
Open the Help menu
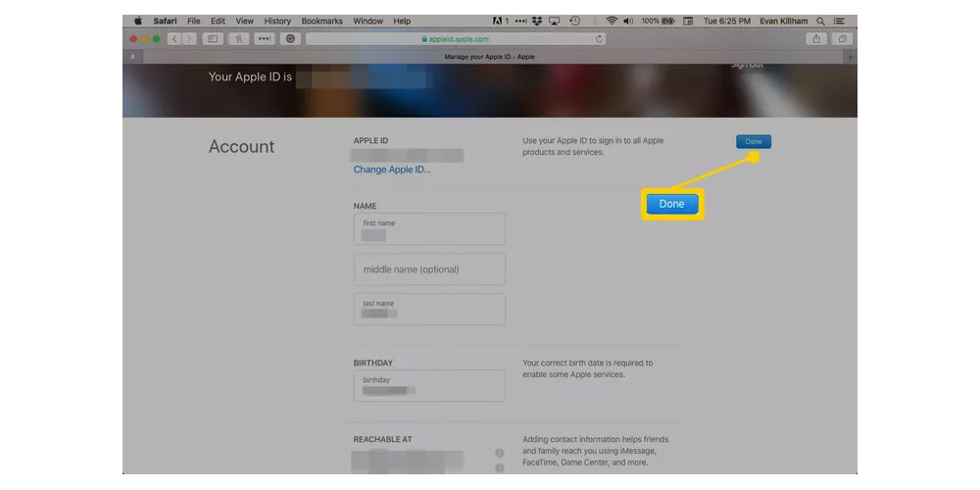tap(402, 21)
